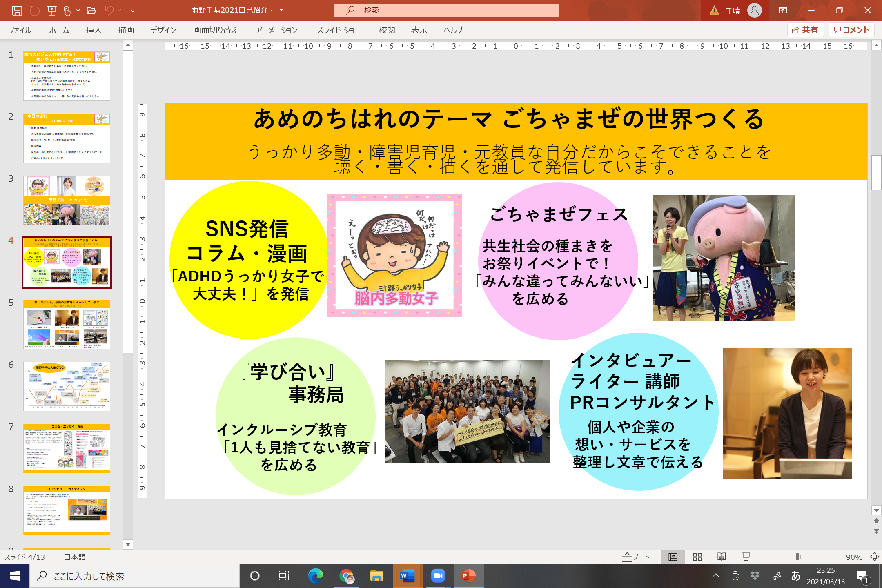
Task: Switch to Reading view
Action: [722, 557]
